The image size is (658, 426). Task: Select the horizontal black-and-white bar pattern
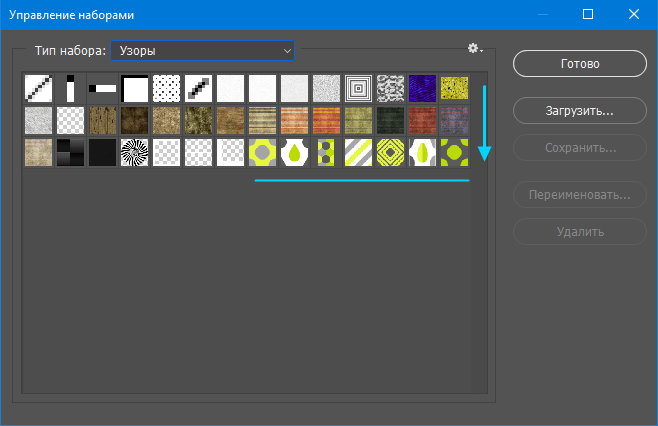[x=102, y=89]
